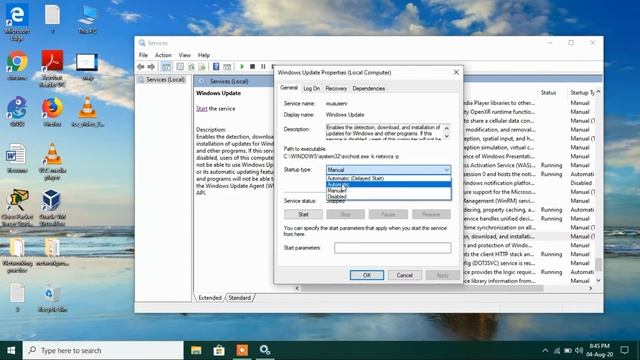This screenshot has height=360, width=640.
Task: Open the View menu in Services
Action: tap(184, 55)
